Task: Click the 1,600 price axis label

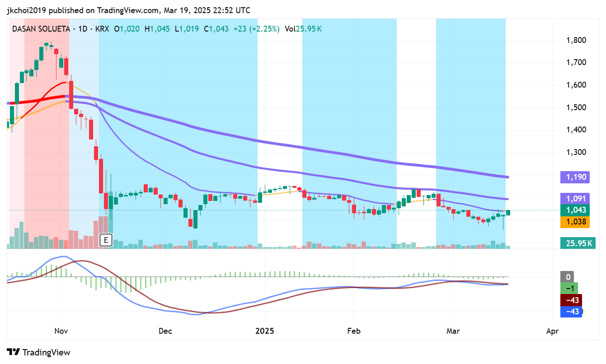Action: click(576, 85)
